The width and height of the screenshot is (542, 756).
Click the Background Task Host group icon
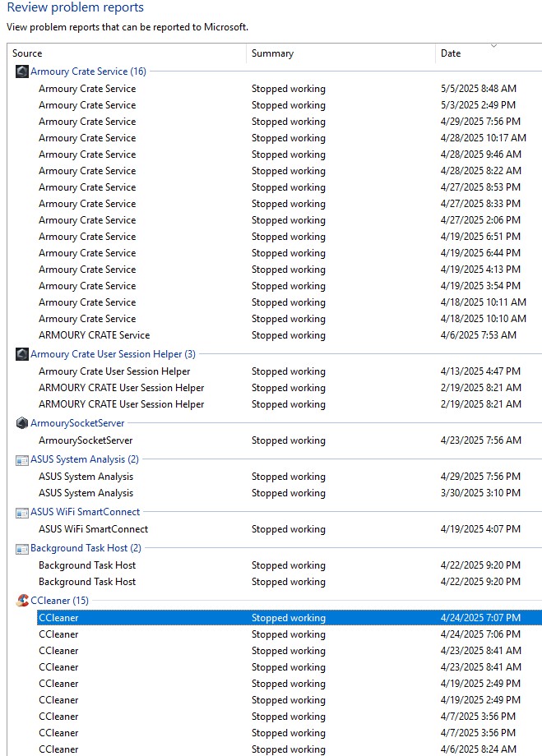coord(21,549)
